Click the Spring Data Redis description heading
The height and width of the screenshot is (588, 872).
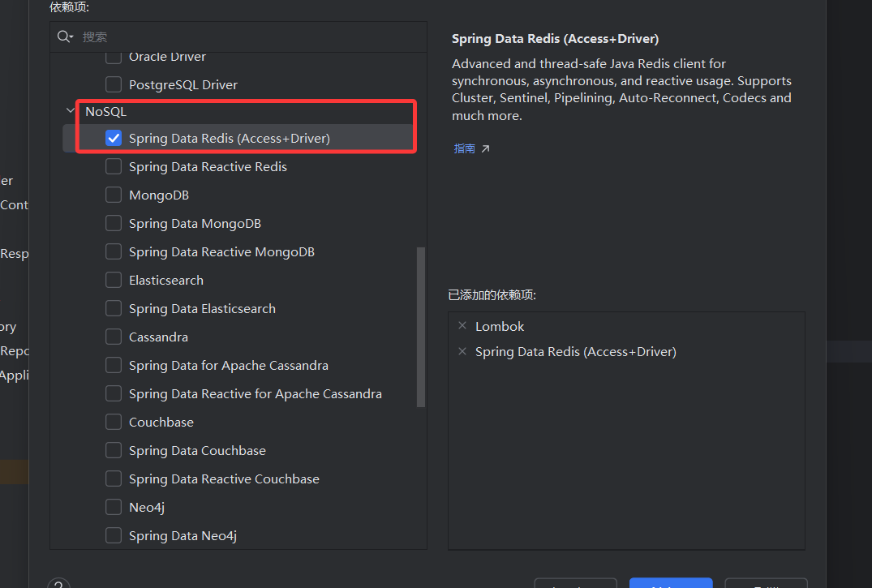(x=555, y=39)
